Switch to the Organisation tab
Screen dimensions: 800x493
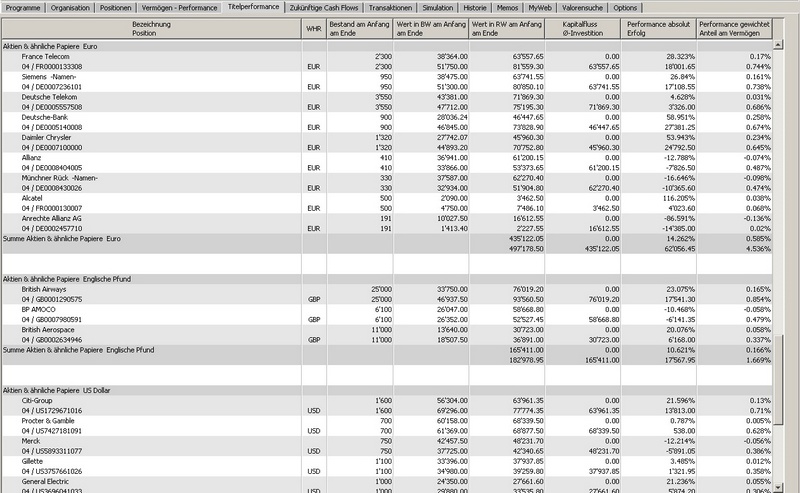pos(70,8)
